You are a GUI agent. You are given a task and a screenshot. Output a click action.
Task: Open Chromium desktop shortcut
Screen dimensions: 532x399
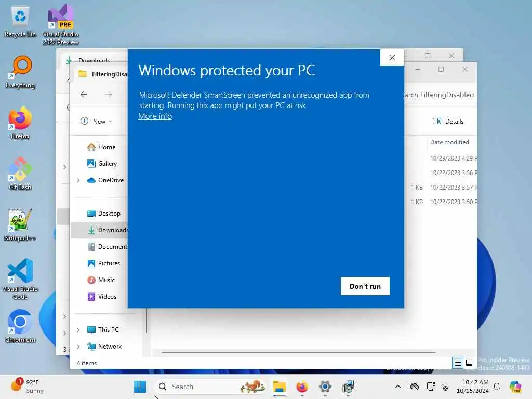click(20, 326)
